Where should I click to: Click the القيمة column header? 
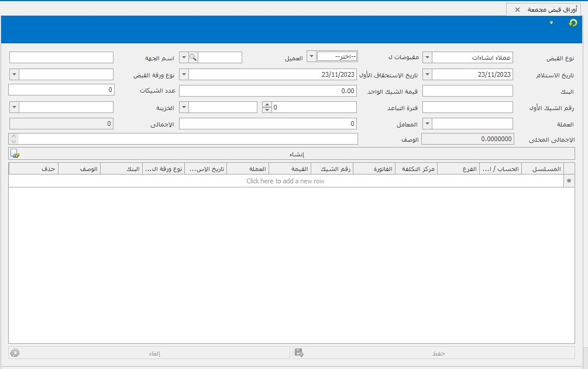tap(290, 169)
